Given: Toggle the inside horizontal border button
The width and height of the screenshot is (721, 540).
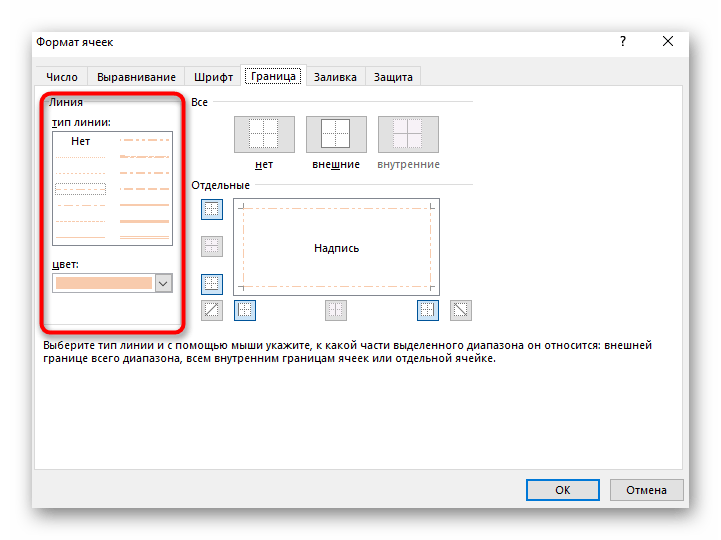Looking at the screenshot, I should pyautogui.click(x=212, y=247).
